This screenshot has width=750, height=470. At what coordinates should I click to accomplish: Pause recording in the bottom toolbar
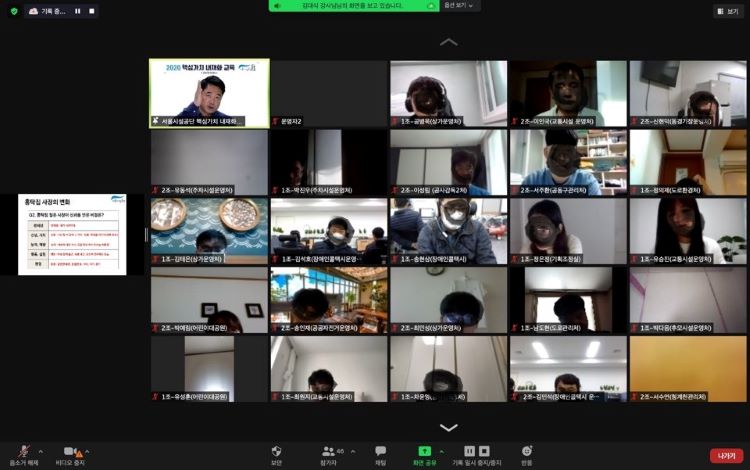[469, 452]
